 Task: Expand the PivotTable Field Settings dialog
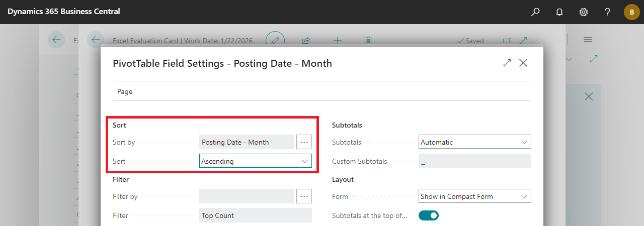tap(507, 63)
